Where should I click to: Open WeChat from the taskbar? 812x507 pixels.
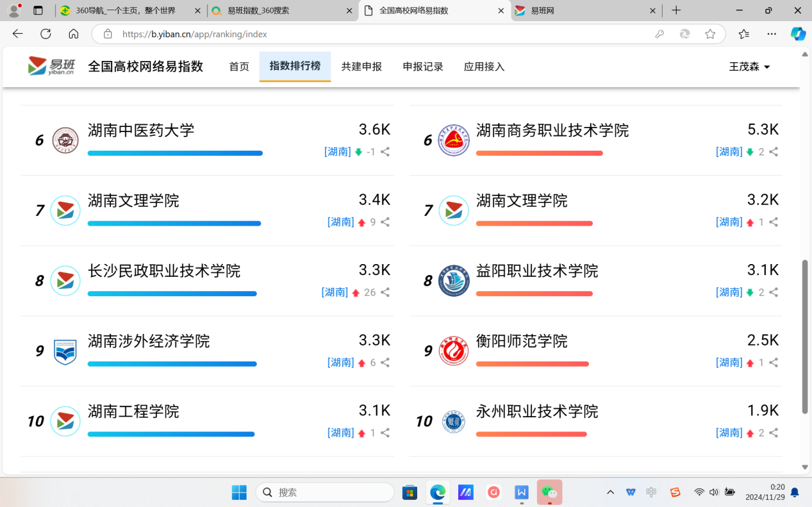[549, 492]
